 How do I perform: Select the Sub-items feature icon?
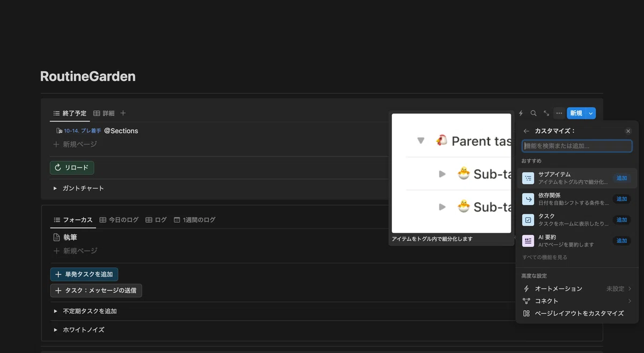pos(528,178)
